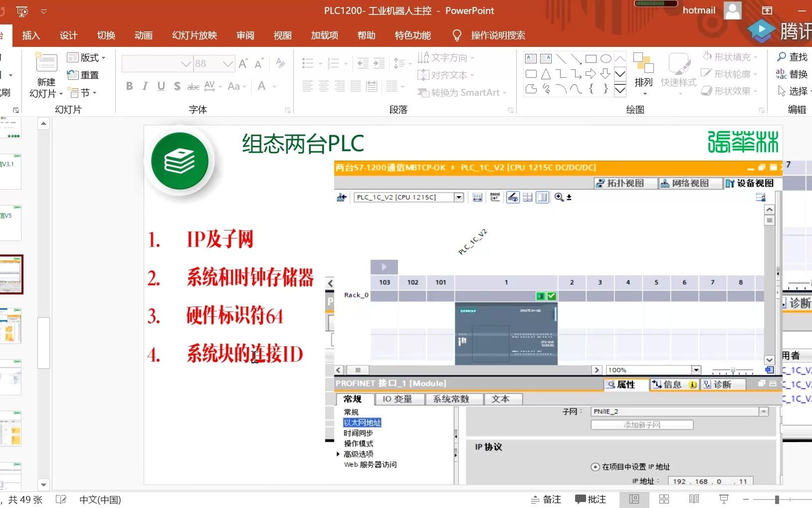Open the font name combo box
This screenshot has height=508, width=812.
[158, 64]
